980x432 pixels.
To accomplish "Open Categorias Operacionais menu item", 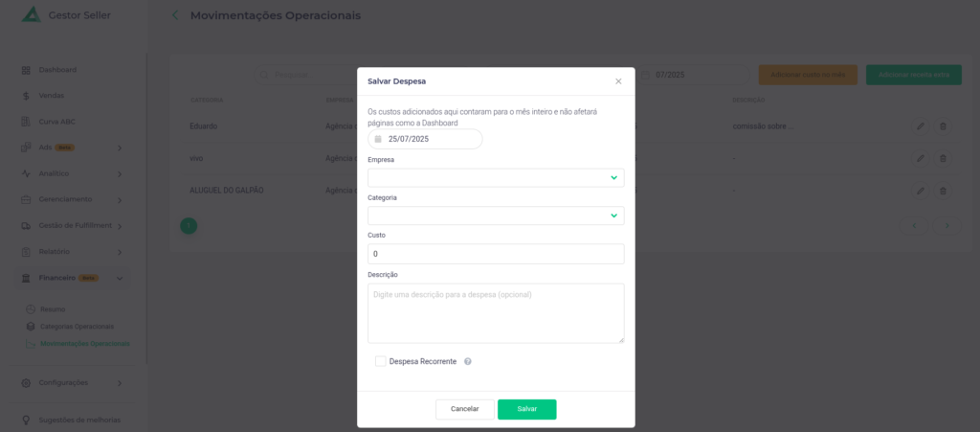I will 77,327.
